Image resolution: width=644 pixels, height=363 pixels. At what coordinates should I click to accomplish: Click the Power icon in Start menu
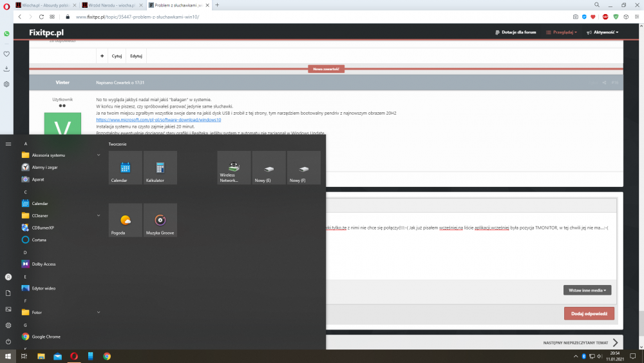8,341
